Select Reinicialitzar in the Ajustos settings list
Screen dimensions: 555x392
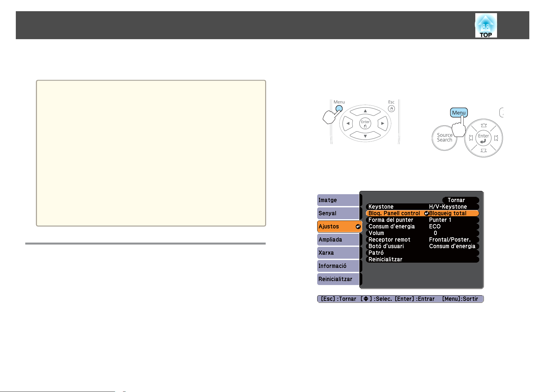[422, 259]
